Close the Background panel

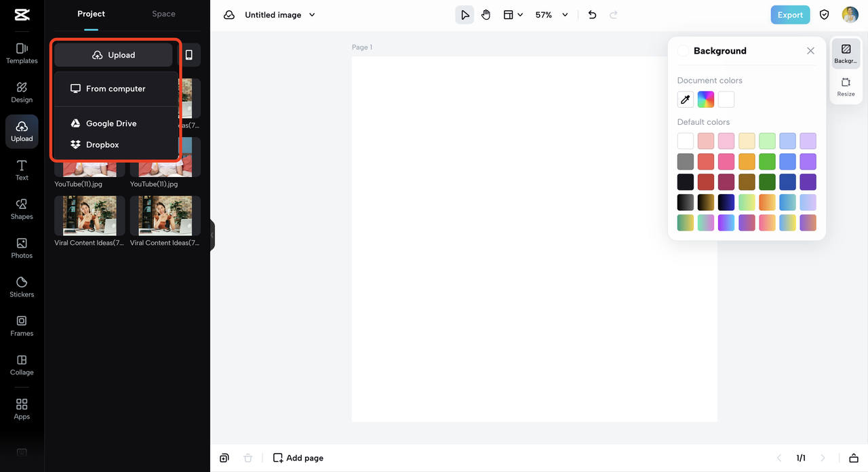[810, 51]
